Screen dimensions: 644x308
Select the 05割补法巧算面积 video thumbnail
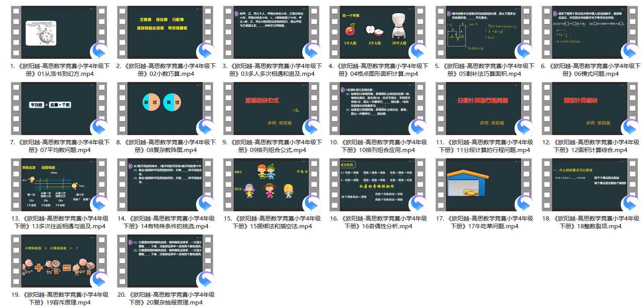484,32
